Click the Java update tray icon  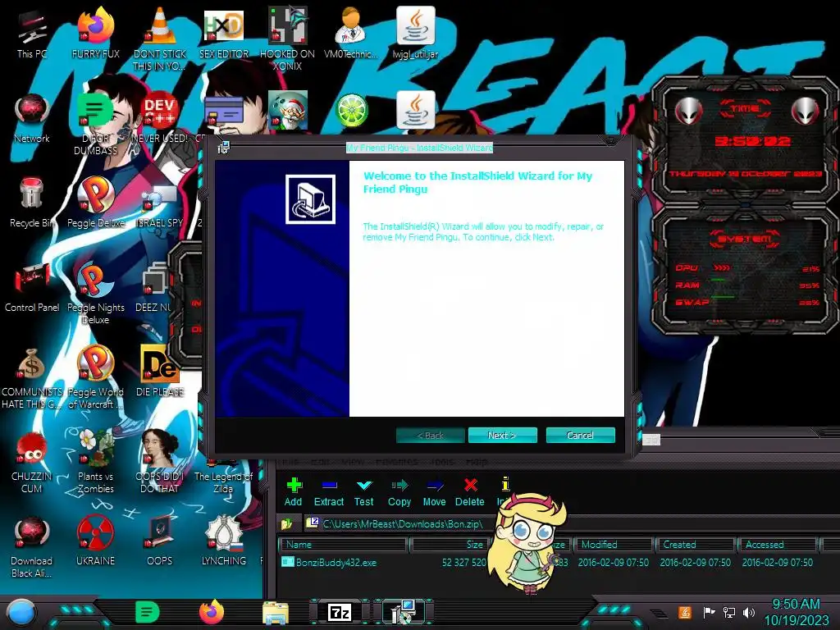coord(685,612)
